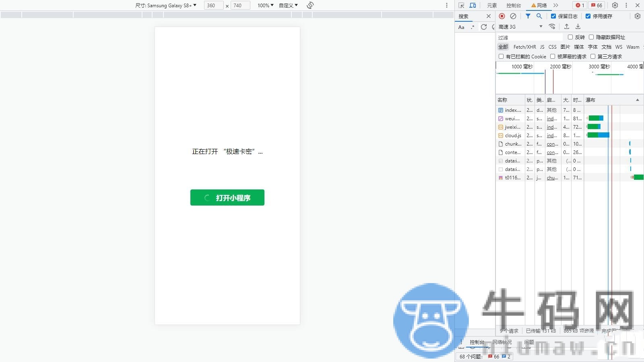Check the 被屏蔽的请求 checkbox
This screenshot has width=644, height=362.
pos(553,56)
